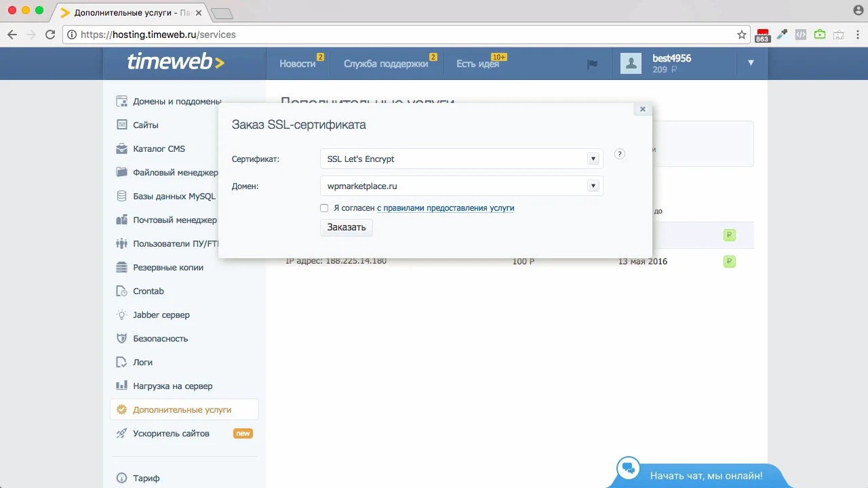The width and height of the screenshot is (868, 488).
Task: Click the flag icon in header
Action: 592,64
